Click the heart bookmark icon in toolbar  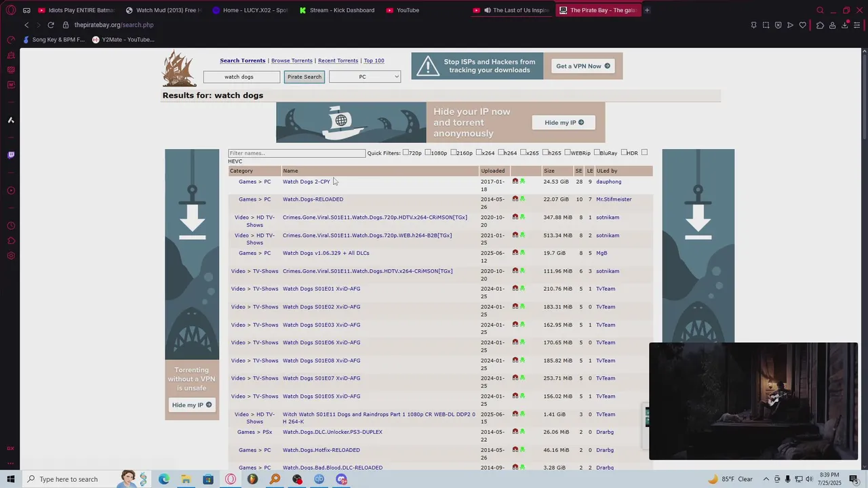[x=803, y=25]
